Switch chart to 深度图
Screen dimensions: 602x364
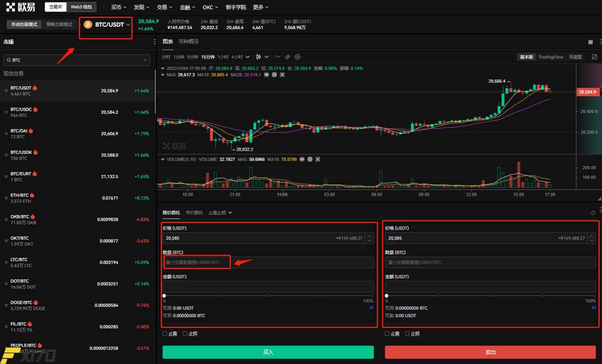pos(575,57)
